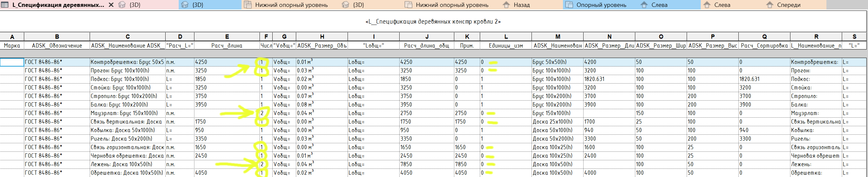868x177 pixels.
Task: Switch to the Назад view tab
Action: click(521, 5)
